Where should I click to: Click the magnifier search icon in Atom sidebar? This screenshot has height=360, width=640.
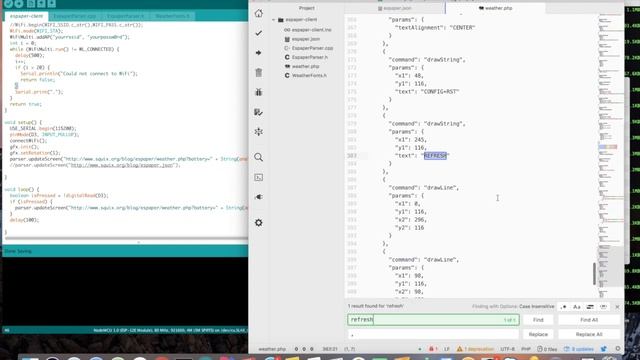tap(258, 157)
